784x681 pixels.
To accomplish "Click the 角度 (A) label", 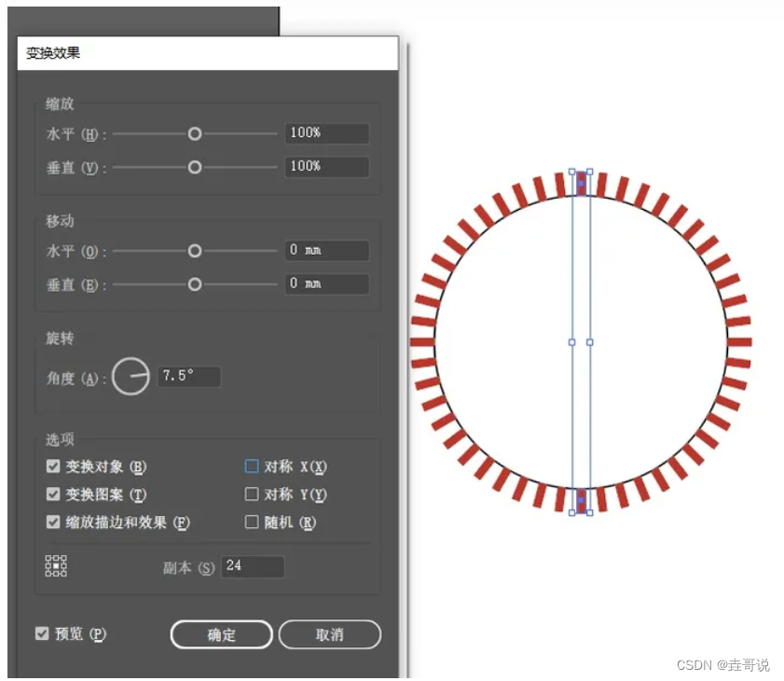I will click(76, 378).
